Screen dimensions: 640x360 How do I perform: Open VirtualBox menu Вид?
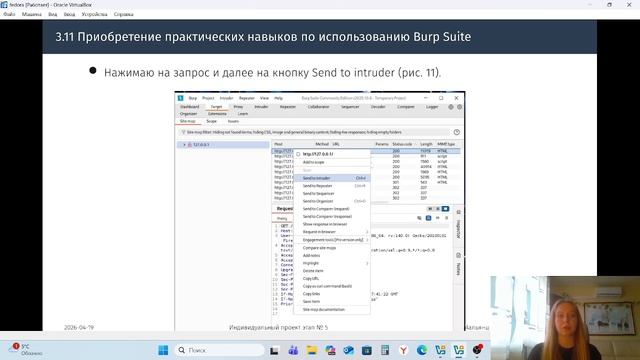53,14
